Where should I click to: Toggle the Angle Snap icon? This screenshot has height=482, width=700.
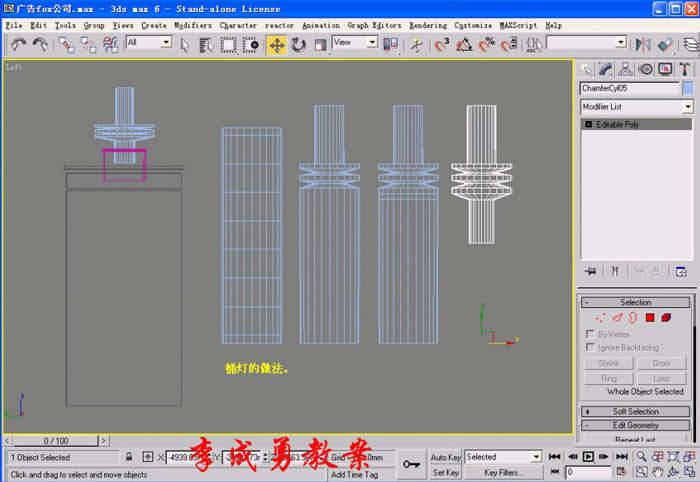464,45
